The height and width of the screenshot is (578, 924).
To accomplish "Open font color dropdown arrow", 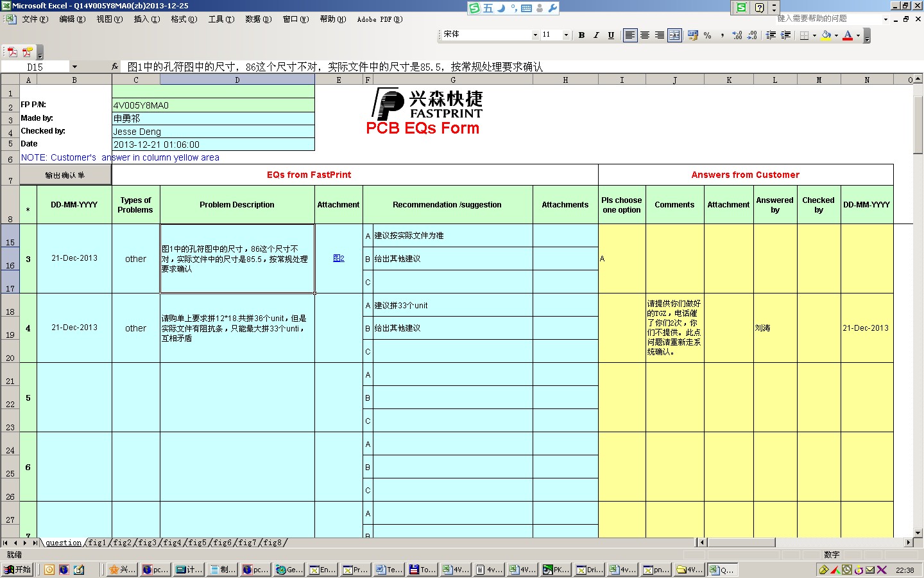I will pos(858,35).
